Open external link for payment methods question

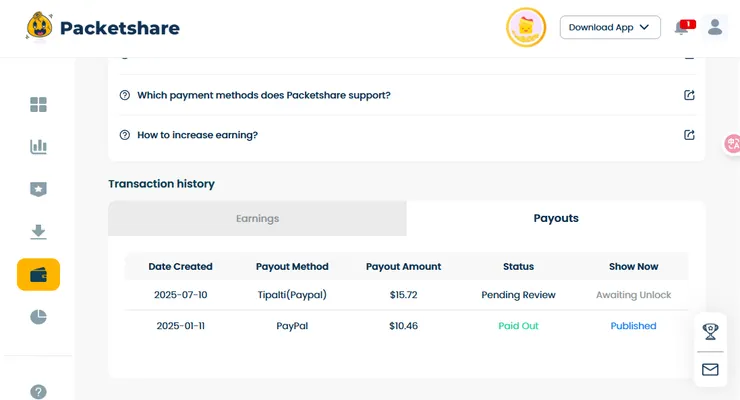689,95
